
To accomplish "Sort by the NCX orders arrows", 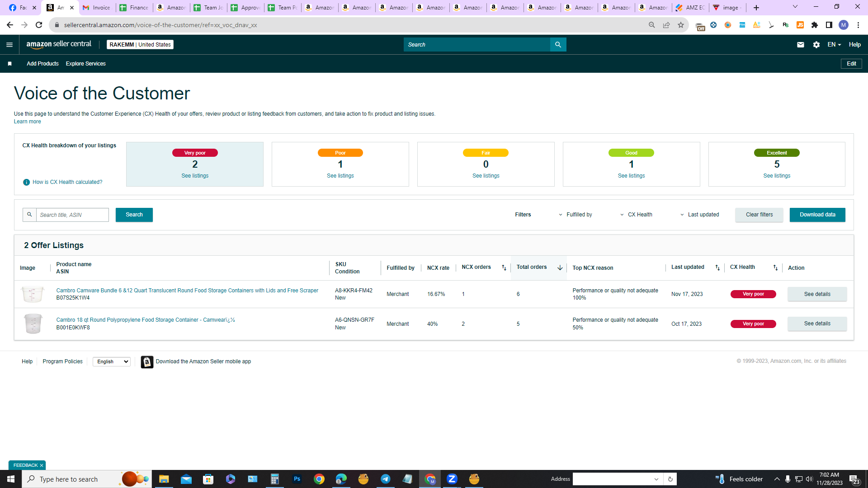I will [504, 267].
